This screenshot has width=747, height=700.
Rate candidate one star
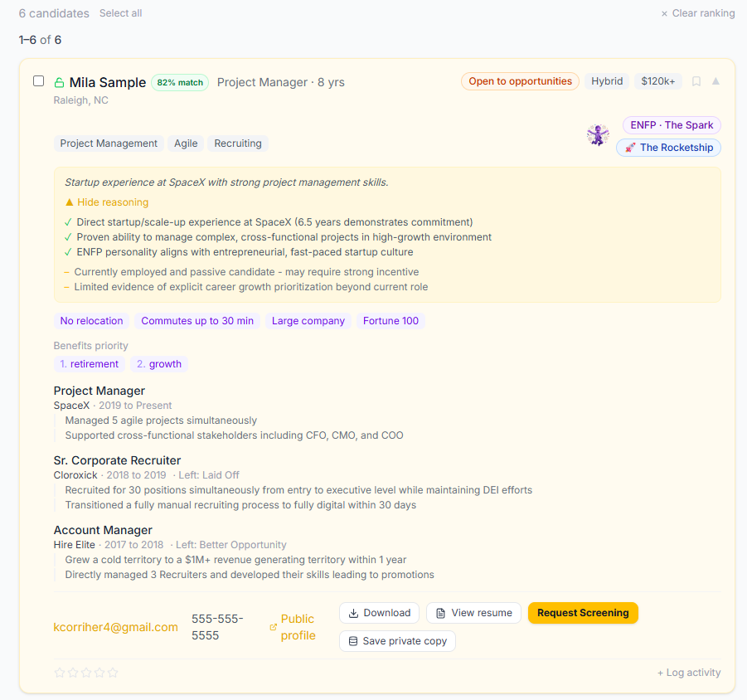click(x=60, y=673)
